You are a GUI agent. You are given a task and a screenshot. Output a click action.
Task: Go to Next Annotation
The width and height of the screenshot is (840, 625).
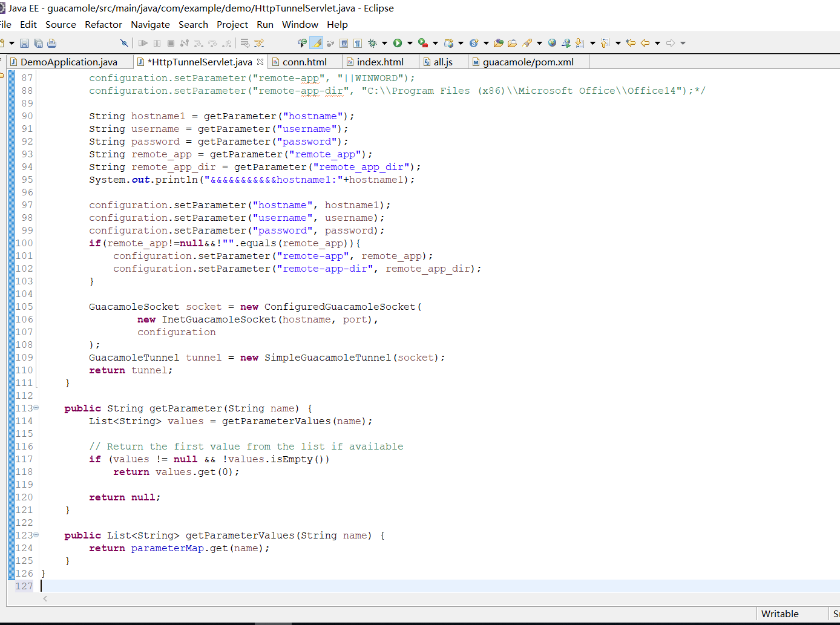click(x=580, y=43)
